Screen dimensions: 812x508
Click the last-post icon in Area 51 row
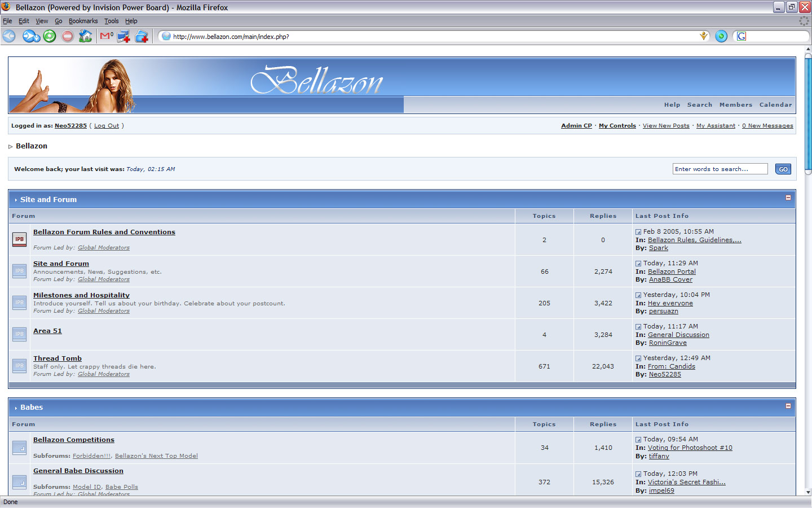638,327
